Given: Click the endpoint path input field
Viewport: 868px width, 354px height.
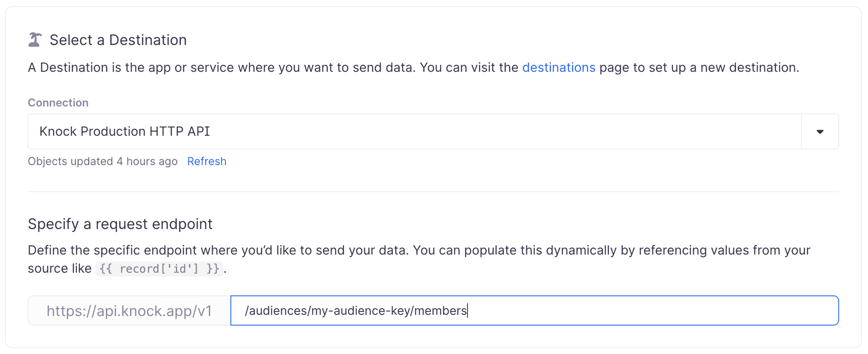Looking at the screenshot, I should pos(534,310).
